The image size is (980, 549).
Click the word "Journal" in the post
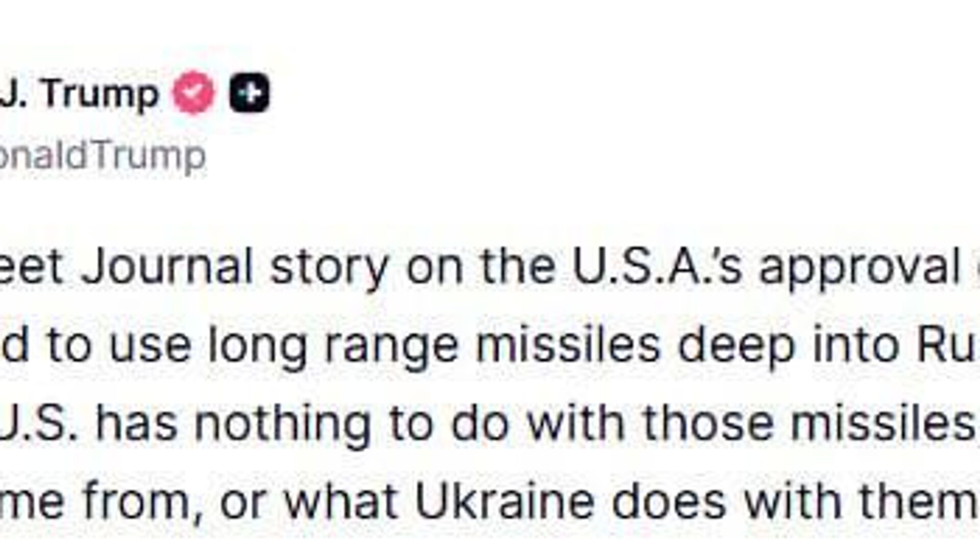point(167,267)
